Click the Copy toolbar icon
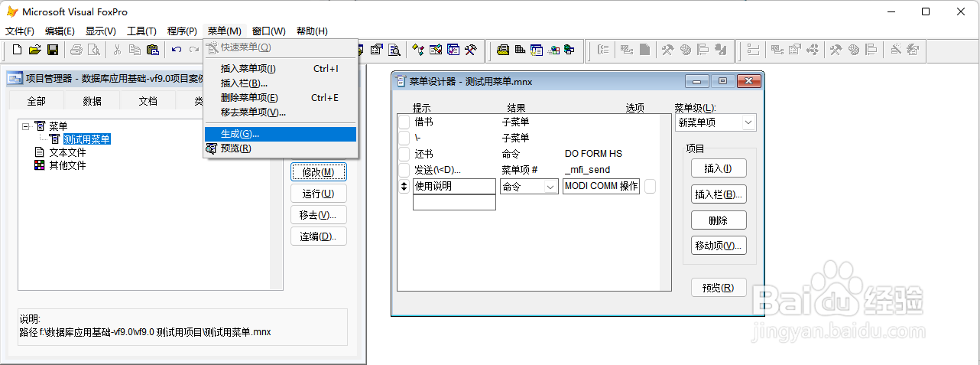Image resolution: width=980 pixels, height=365 pixels. tap(135, 51)
